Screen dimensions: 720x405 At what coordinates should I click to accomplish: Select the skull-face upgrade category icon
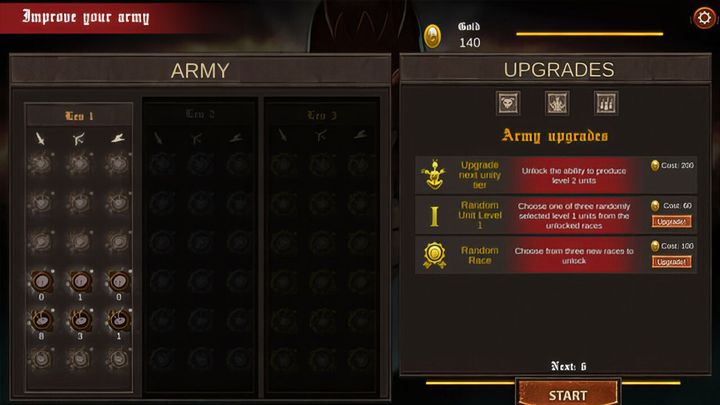point(508,103)
